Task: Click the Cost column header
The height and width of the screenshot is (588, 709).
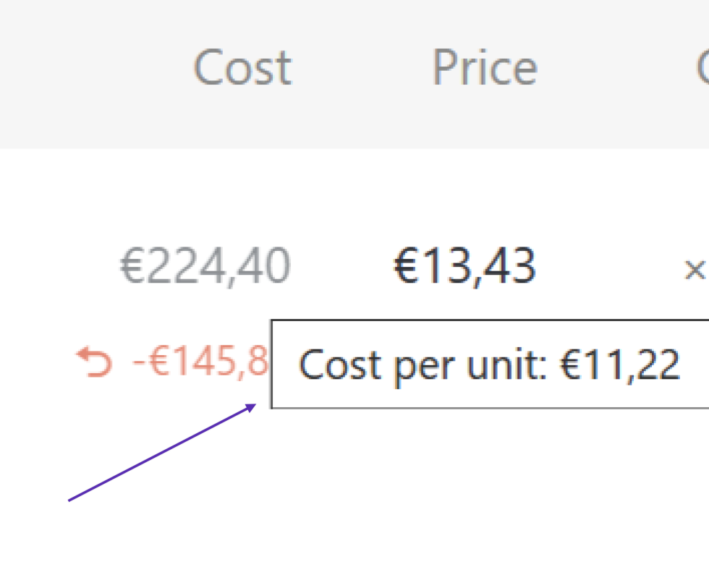Action: coord(242,68)
